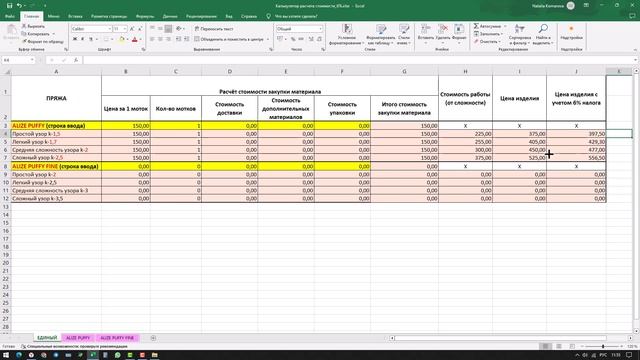
Task: Decrease the cell indent
Action: (178, 39)
